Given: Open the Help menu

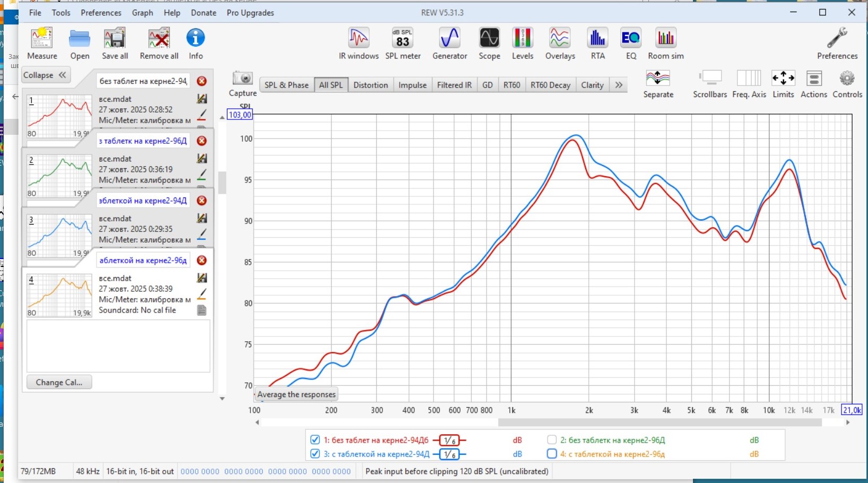Looking at the screenshot, I should (172, 13).
